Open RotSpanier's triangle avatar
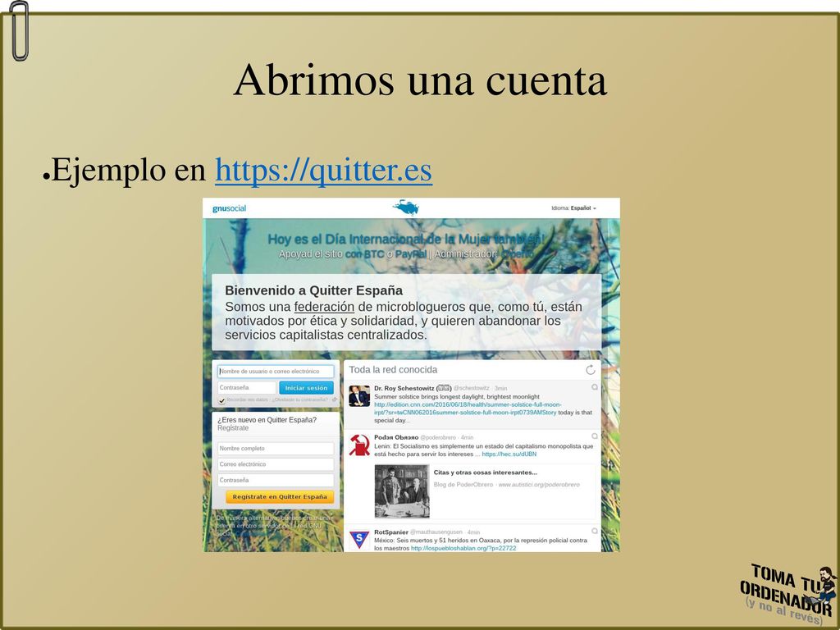Screen dimensions: 840x630 (x=359, y=539)
